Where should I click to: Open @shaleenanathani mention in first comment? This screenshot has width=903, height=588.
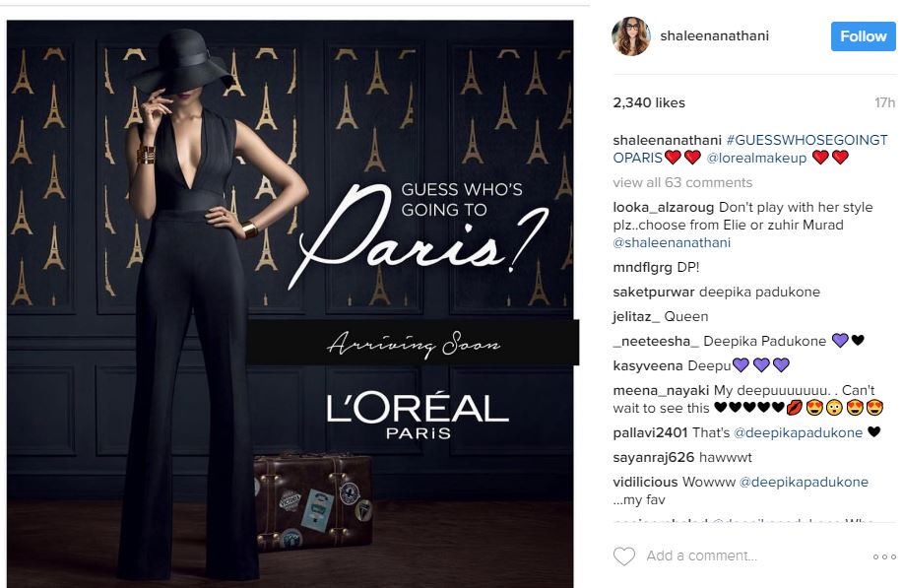click(x=672, y=242)
